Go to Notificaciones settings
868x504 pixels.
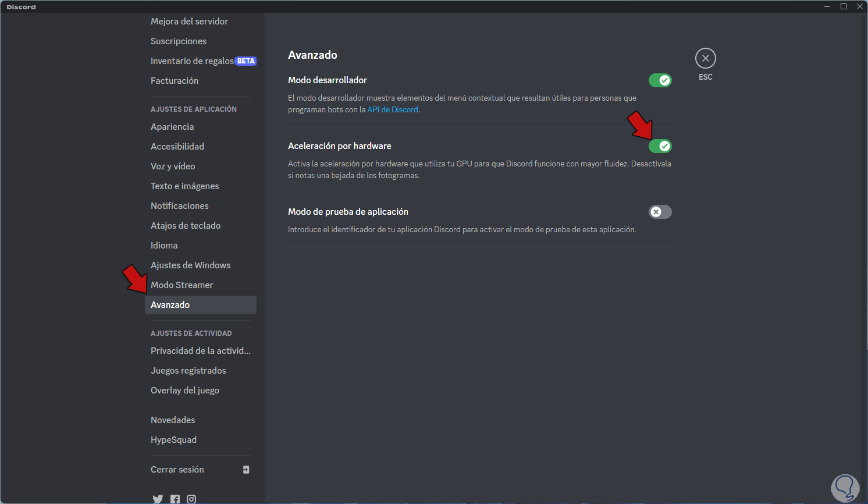(x=179, y=206)
